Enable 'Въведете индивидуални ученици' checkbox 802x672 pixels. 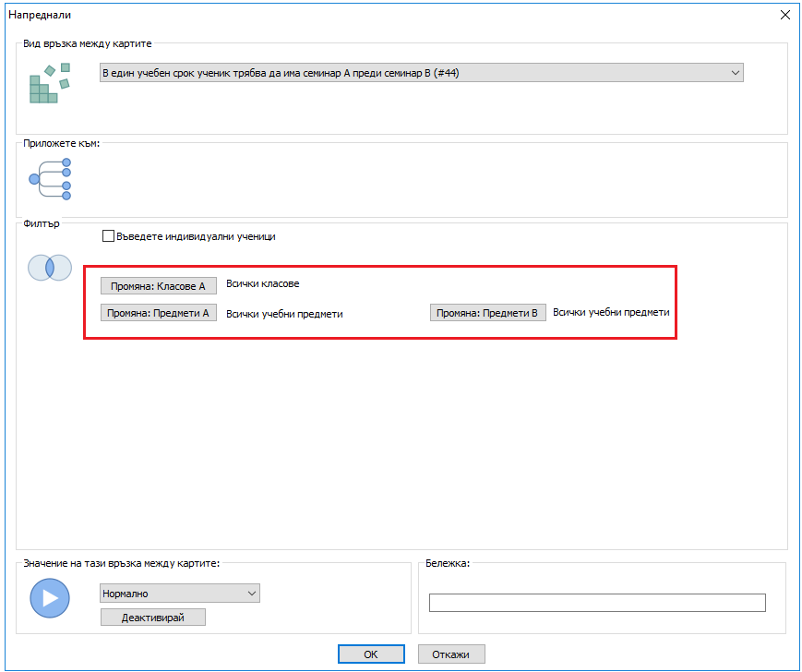109,236
